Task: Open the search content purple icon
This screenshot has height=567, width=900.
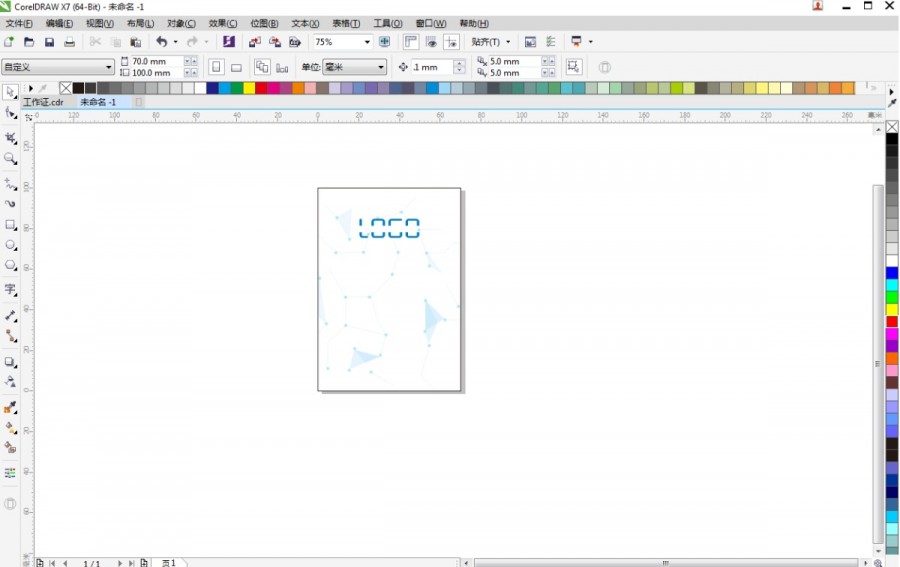Action: coord(228,42)
